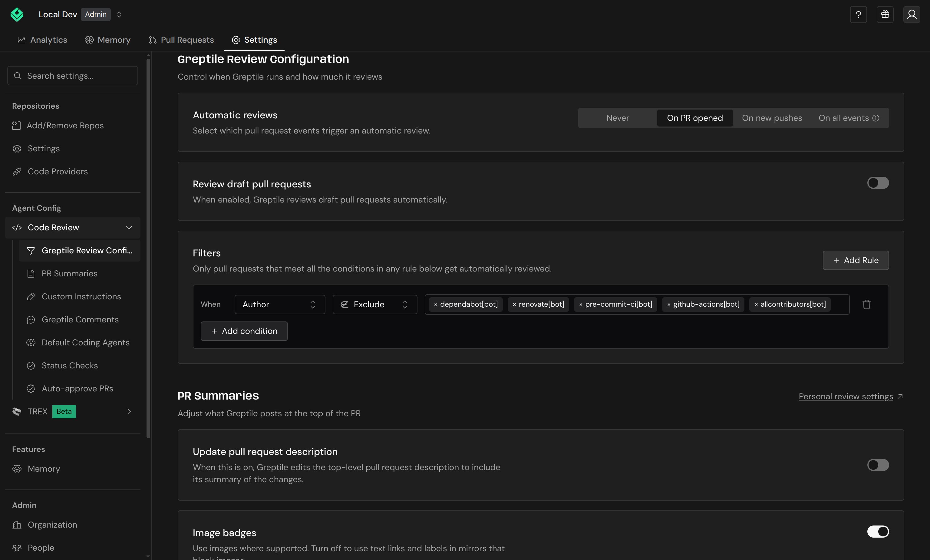
Task: Focus the Search settings input field
Action: coord(72,76)
